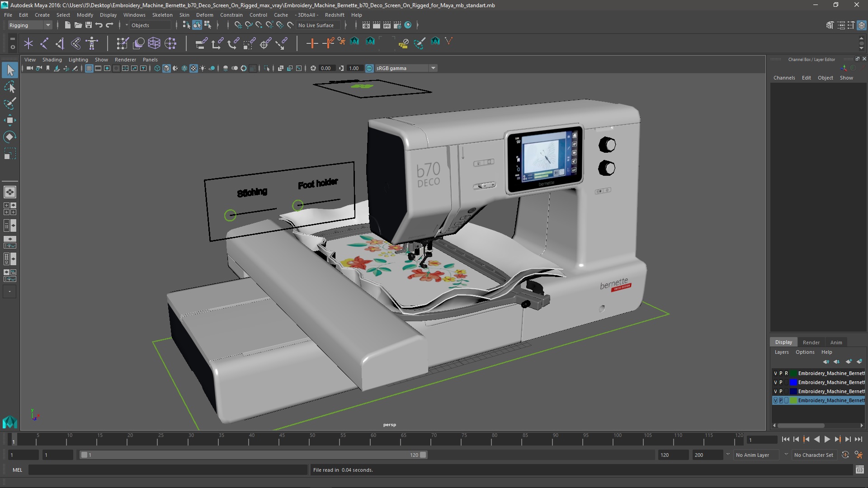Click the range slider bar handle at 120
This screenshot has width=868, height=488.
click(423, 455)
